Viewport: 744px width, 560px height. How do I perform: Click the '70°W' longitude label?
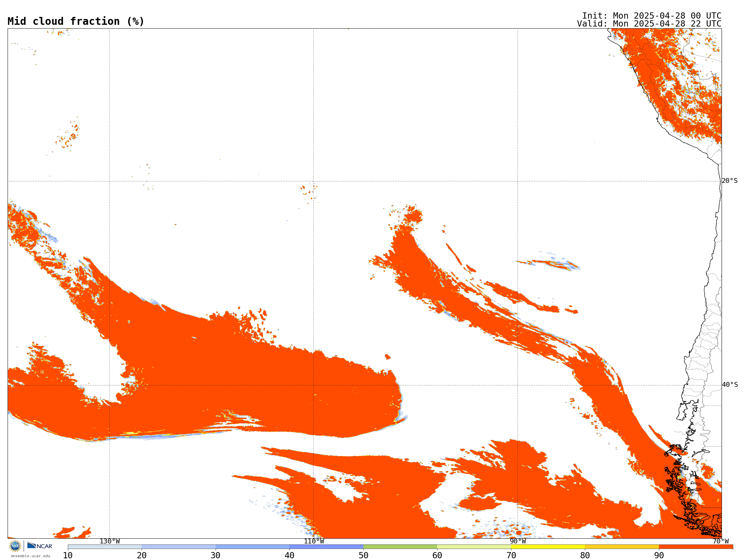[x=721, y=541]
